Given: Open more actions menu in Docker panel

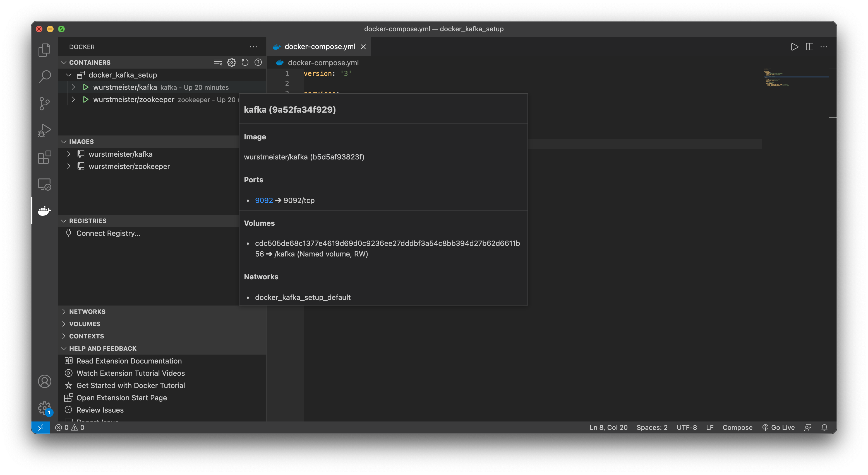Looking at the screenshot, I should pyautogui.click(x=253, y=47).
